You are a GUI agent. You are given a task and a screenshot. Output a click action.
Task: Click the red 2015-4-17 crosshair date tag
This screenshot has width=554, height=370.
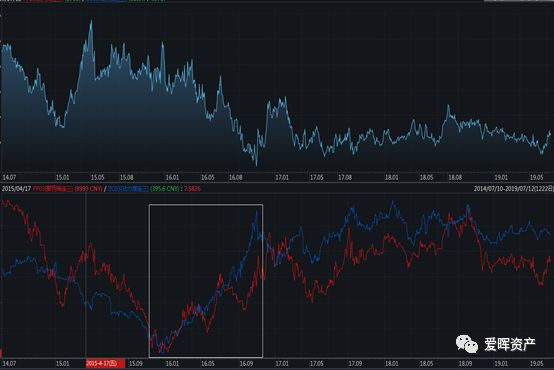pos(105,363)
